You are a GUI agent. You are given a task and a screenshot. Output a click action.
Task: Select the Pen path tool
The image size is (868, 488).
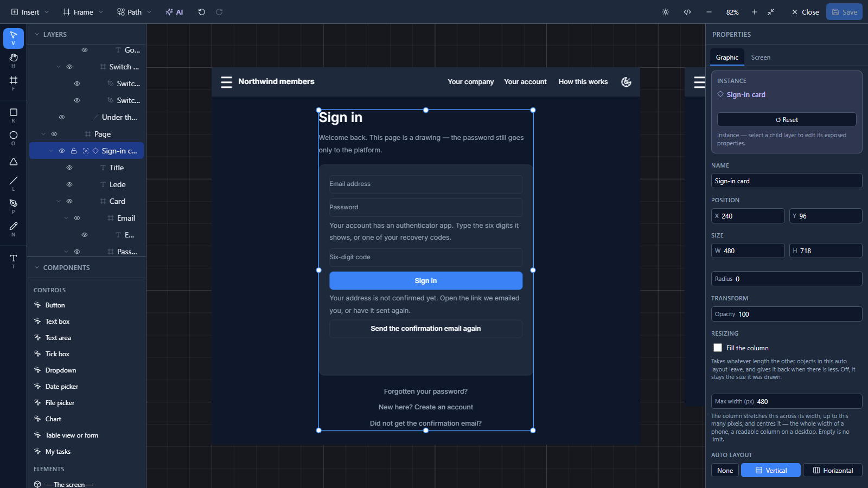coord(14,206)
